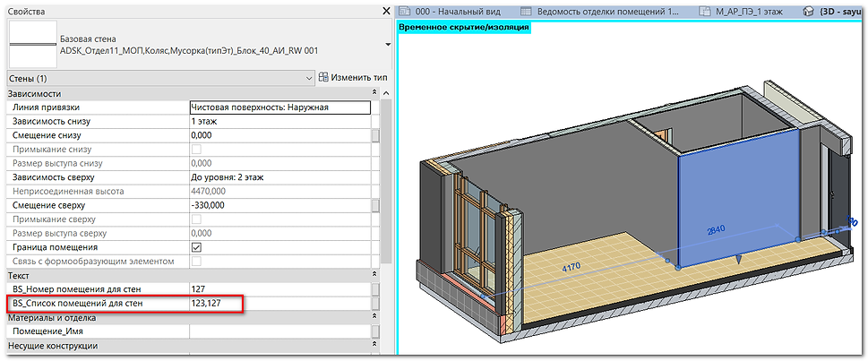Click the Базовая стена type preview thumbnail

click(34, 44)
